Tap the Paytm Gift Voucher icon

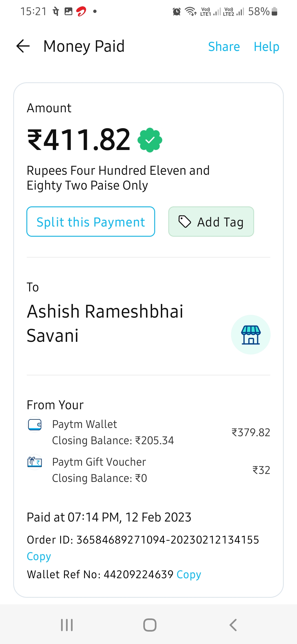tap(35, 462)
